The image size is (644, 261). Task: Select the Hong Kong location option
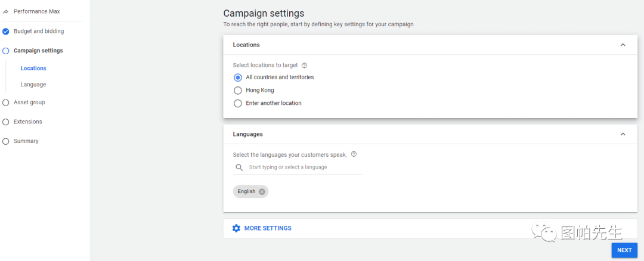[x=238, y=91]
